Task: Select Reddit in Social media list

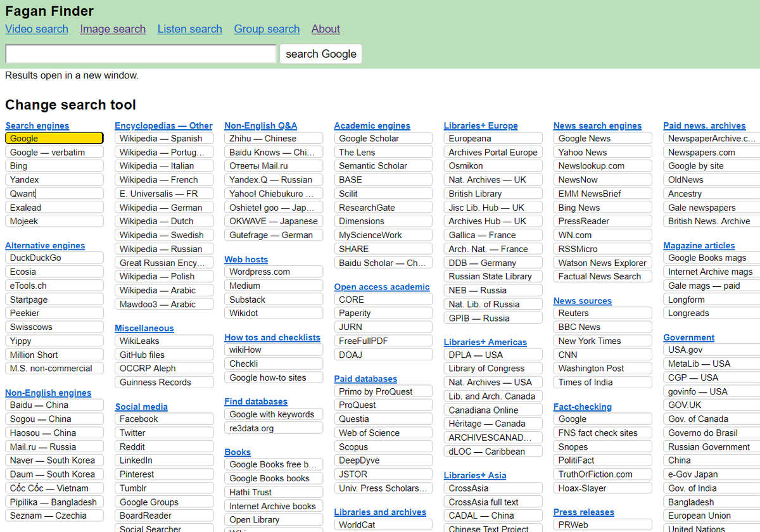Action: [164, 446]
